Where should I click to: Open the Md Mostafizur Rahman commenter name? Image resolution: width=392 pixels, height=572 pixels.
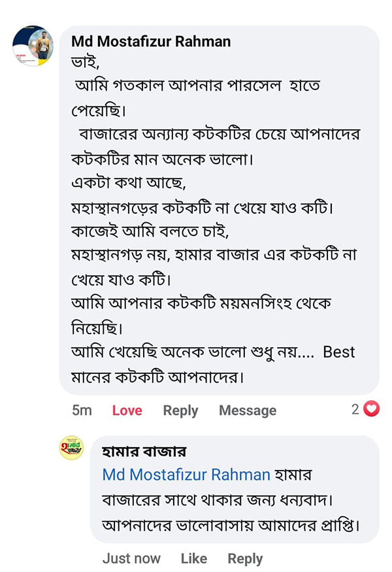coord(150,42)
